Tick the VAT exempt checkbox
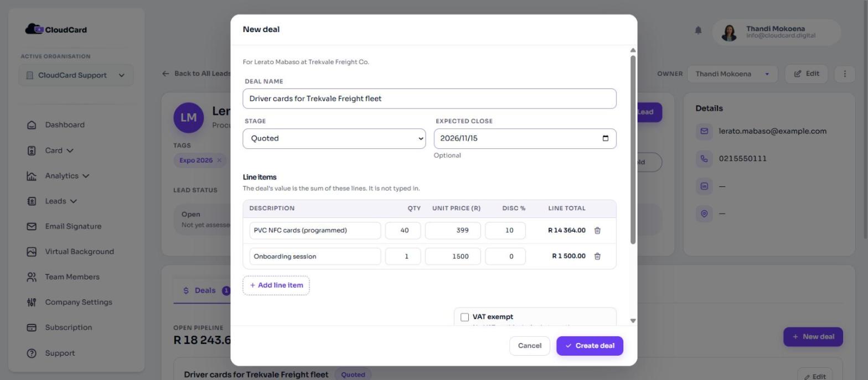The height and width of the screenshot is (380, 868). (464, 317)
